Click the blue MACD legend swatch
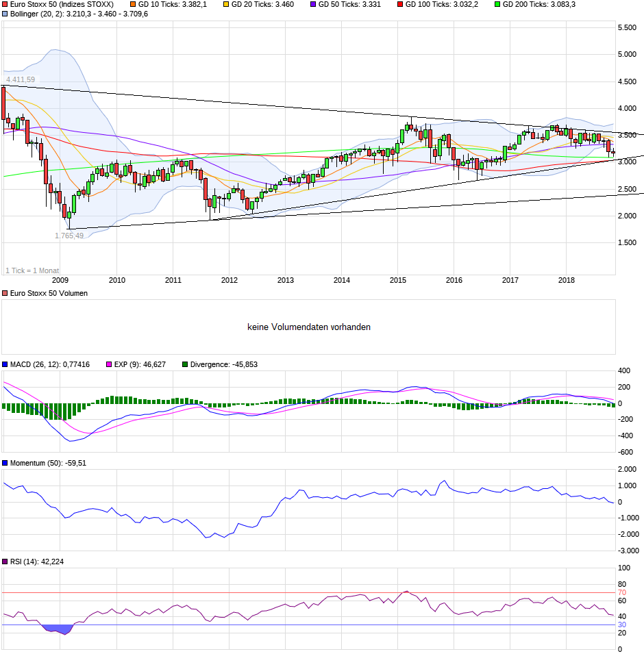Screen dimensions: 644x656 [x=5, y=365]
